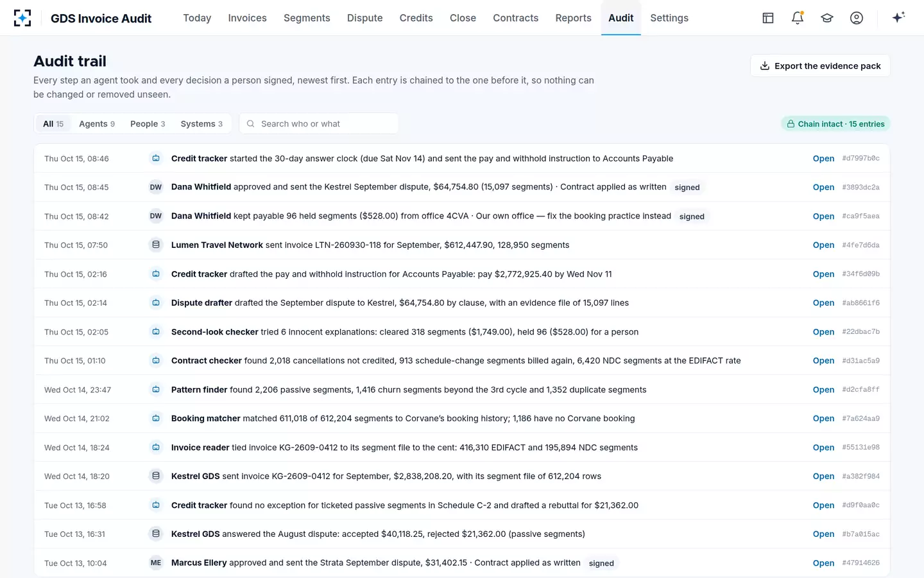
Task: Open the Settings tab
Action: click(669, 18)
